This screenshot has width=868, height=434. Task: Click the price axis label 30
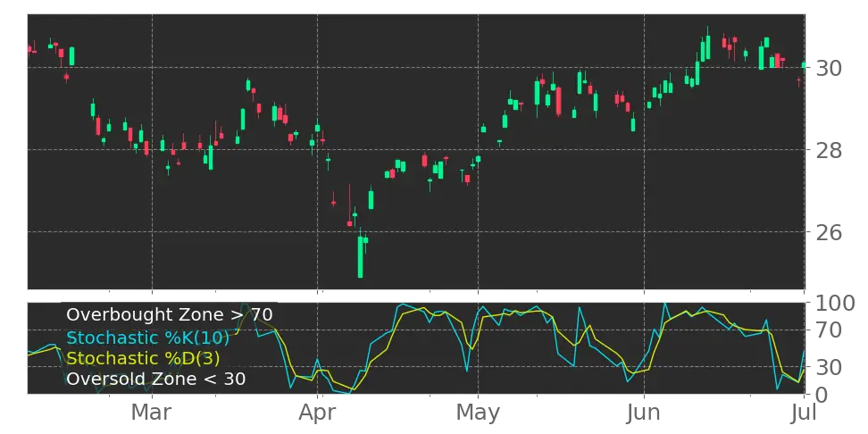(829, 68)
